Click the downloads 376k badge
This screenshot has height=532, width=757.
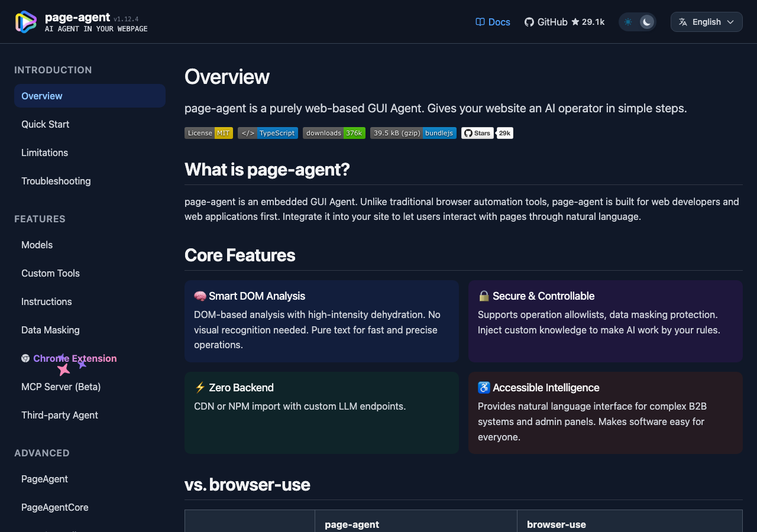[334, 133]
